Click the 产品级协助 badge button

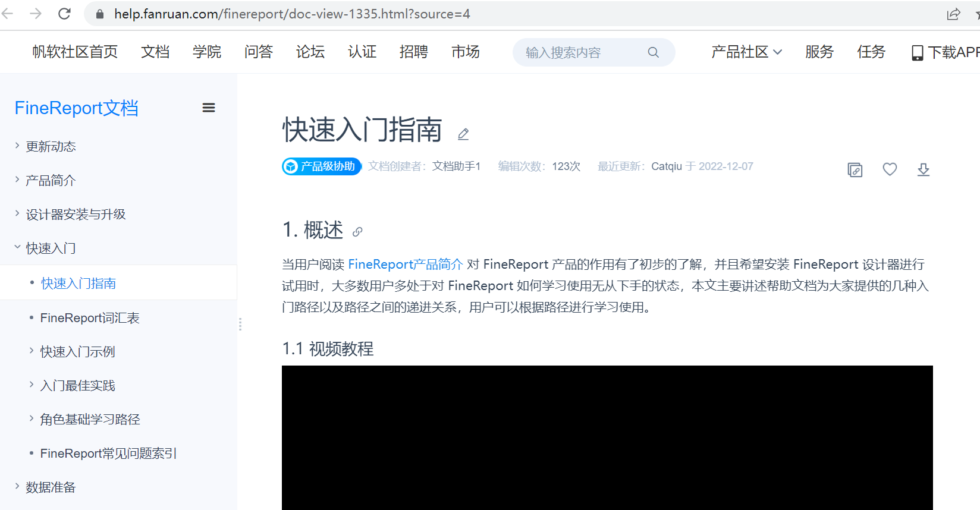[321, 166]
